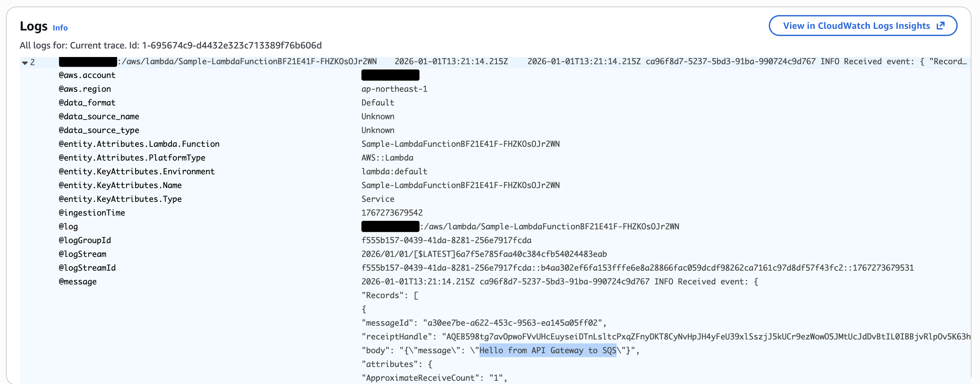Click View in CloudWatch Logs Insights button

tap(856, 26)
